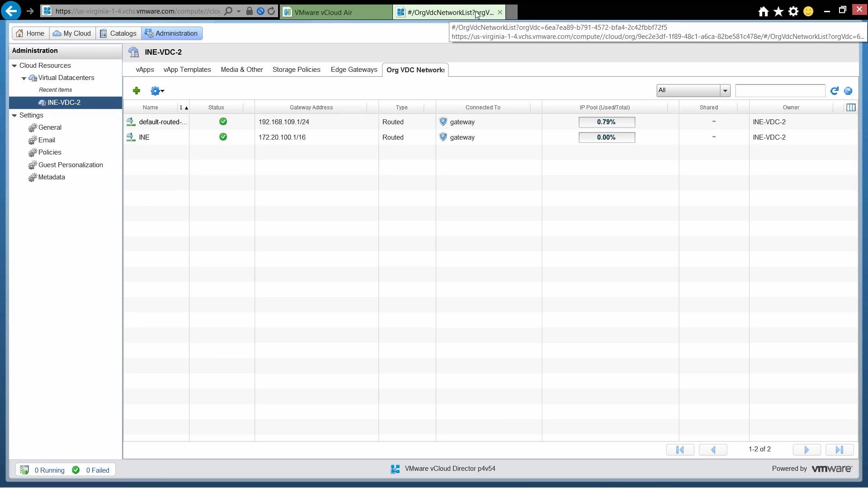Image resolution: width=868 pixels, height=488 pixels.
Task: Click the routed network icon for INE
Action: click(130, 136)
